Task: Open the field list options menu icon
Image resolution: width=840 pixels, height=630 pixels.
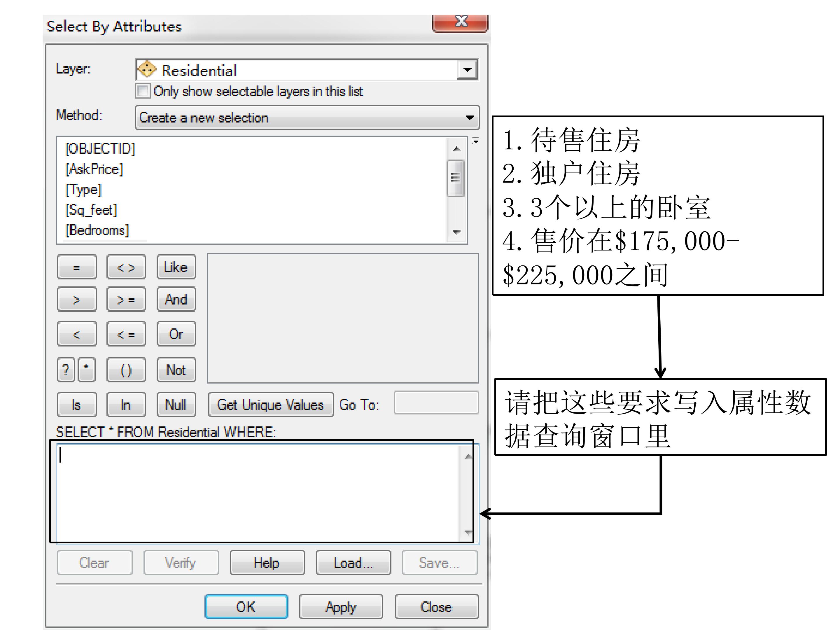Action: [475, 141]
